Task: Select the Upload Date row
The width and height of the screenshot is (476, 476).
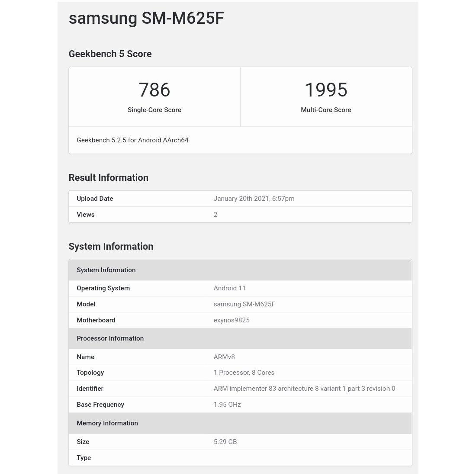Action: coord(241,199)
